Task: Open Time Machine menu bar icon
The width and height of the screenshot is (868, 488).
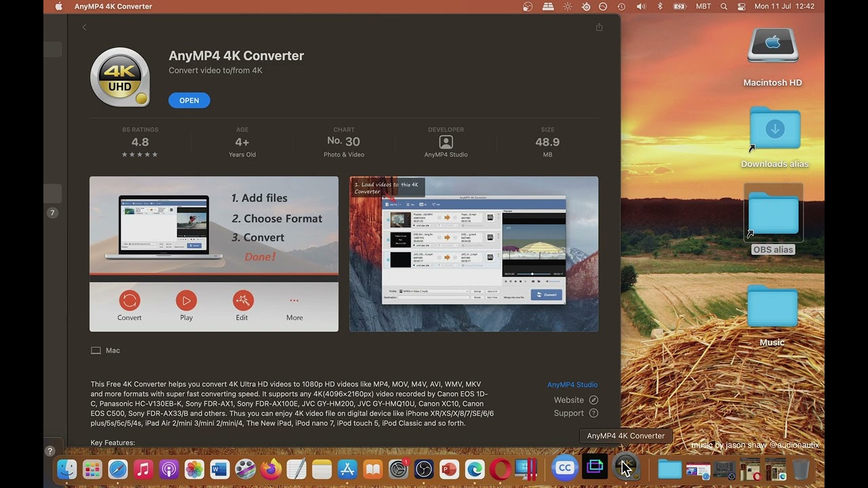Action: pyautogui.click(x=621, y=6)
